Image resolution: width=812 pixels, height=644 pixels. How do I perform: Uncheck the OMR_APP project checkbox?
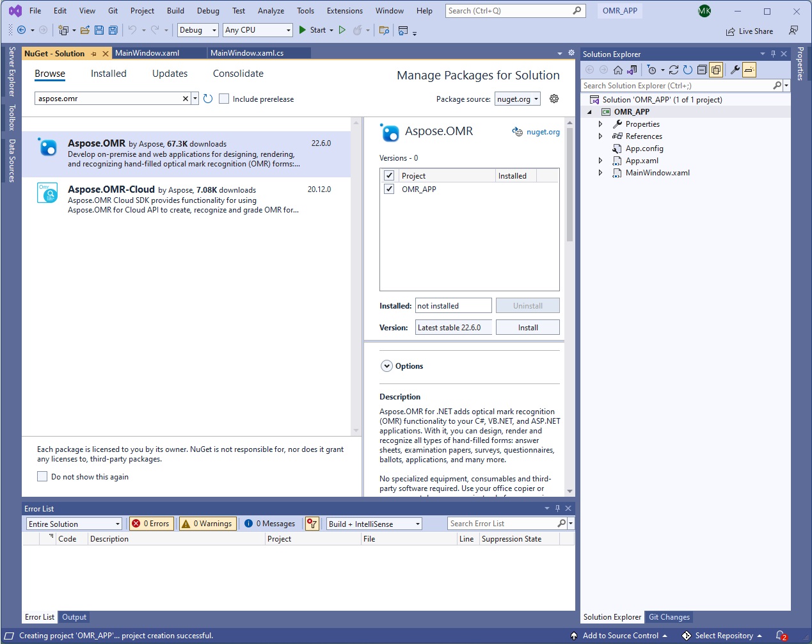point(389,189)
